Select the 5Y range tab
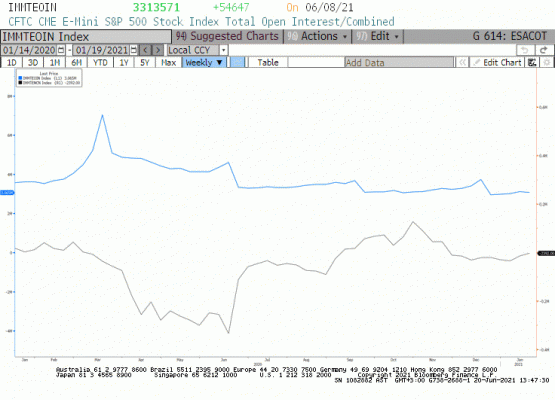 pos(144,63)
